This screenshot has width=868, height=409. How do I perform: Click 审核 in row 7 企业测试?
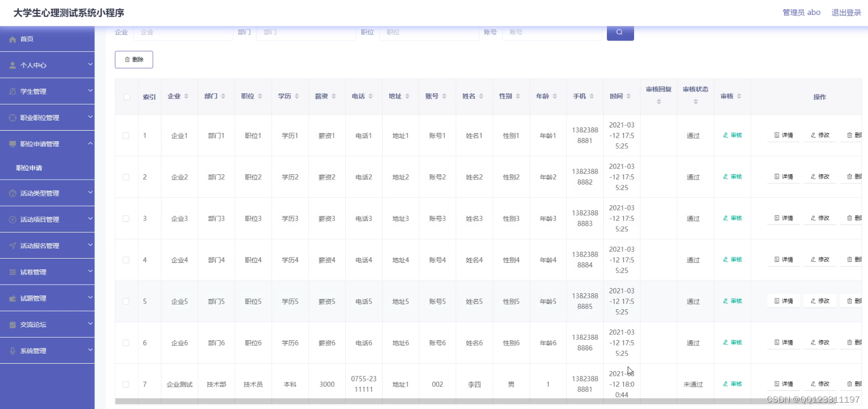tap(733, 384)
